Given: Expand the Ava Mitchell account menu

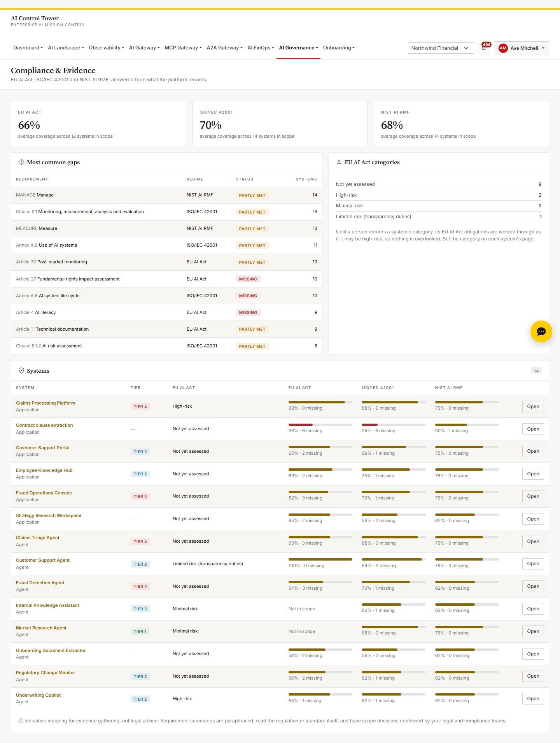Looking at the screenshot, I should click(521, 48).
